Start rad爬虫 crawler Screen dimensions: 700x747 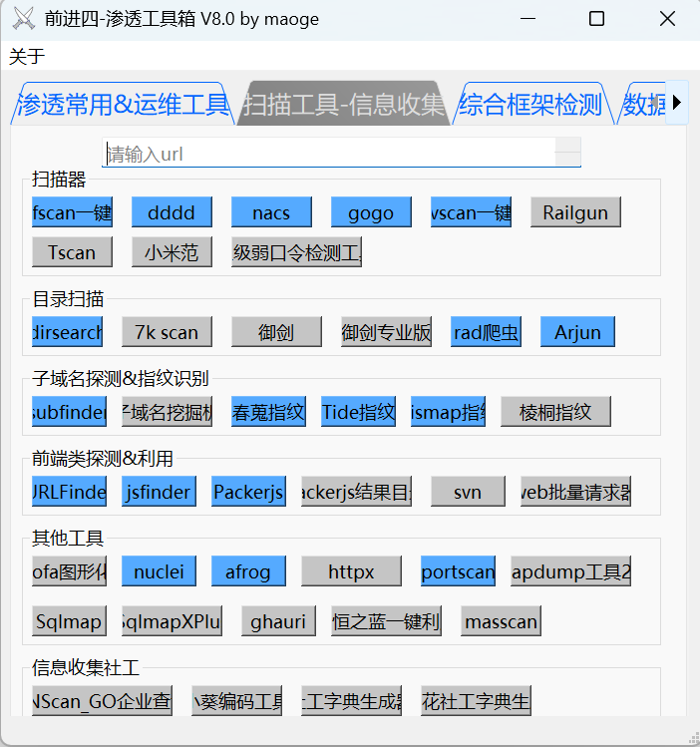point(486,331)
